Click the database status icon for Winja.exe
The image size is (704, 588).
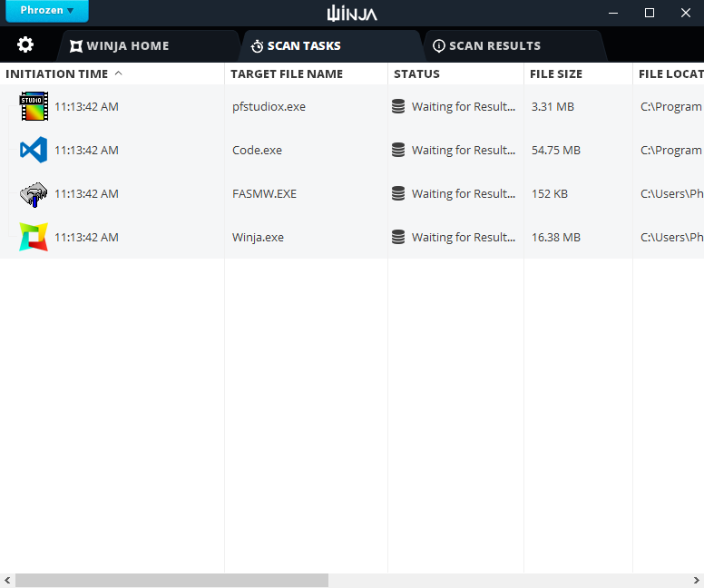[398, 237]
